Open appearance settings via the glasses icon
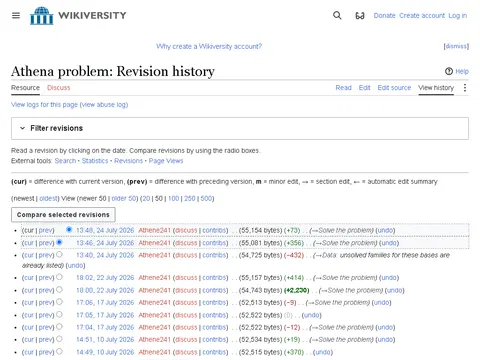This screenshot has width=480, height=360. click(360, 15)
